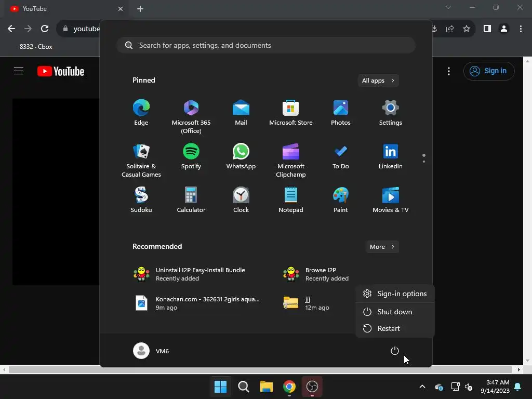Reload the Chrome page
Screen dimensions: 532x399
pyautogui.click(x=45, y=29)
